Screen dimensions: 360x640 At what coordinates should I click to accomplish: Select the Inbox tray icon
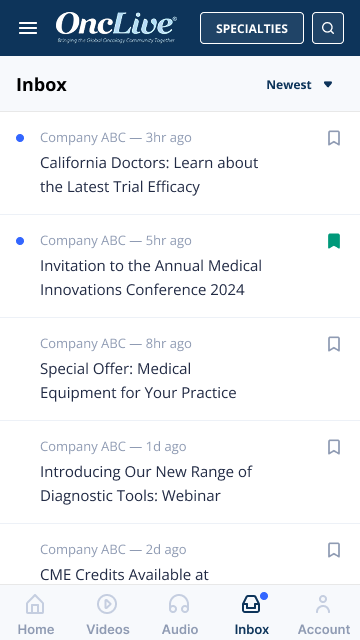[x=251, y=604]
